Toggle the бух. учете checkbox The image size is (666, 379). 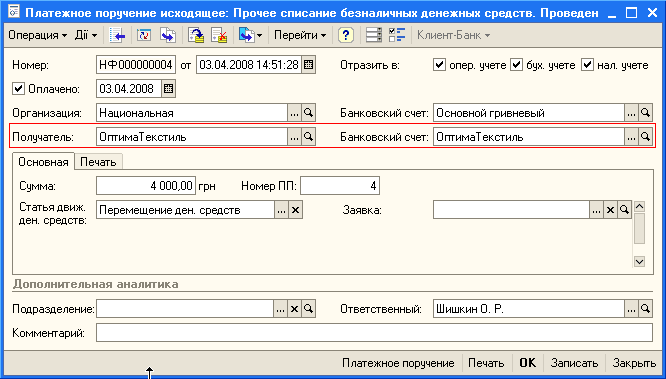coord(516,65)
